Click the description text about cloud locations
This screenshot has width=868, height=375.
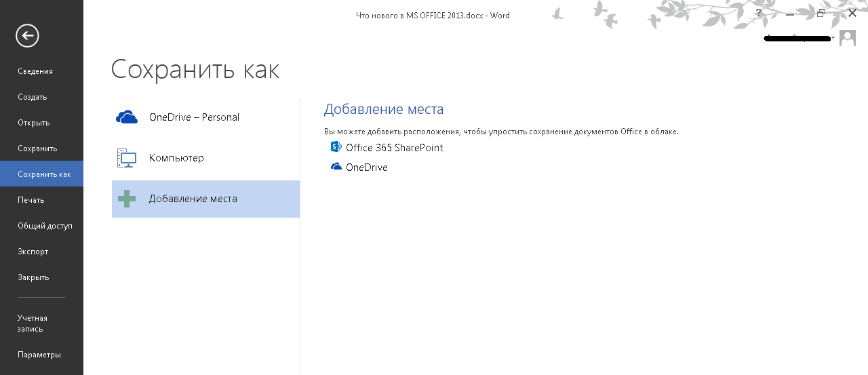point(501,132)
